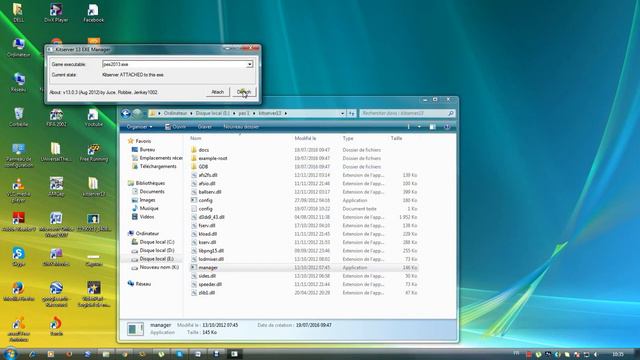Launch DivX Player from the desktop
The width and height of the screenshot is (640, 360).
point(56,12)
